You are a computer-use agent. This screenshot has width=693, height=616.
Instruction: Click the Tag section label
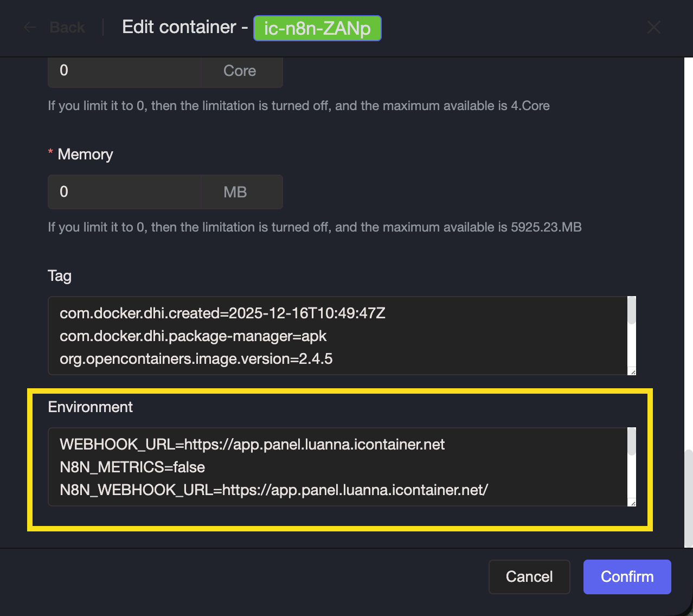click(x=60, y=276)
